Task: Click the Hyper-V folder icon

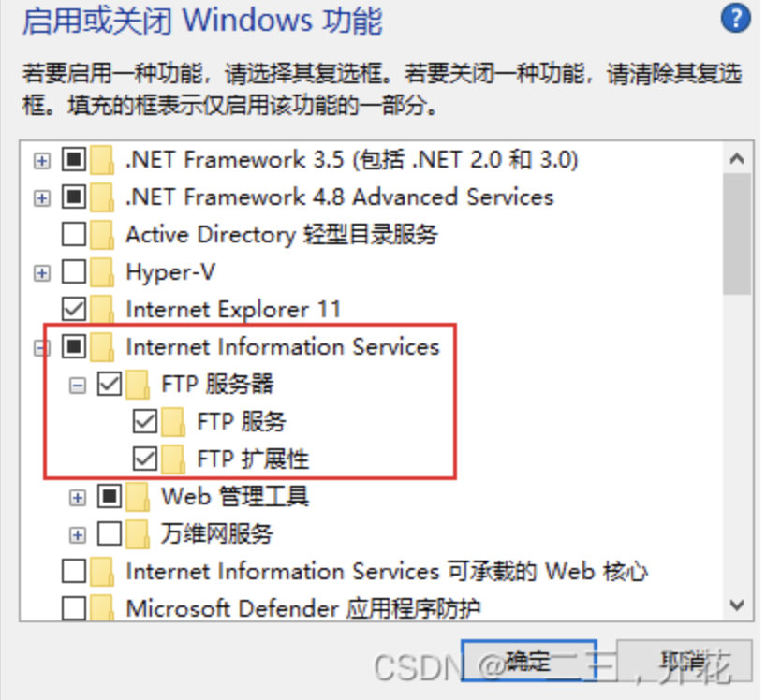Action: pos(102,272)
